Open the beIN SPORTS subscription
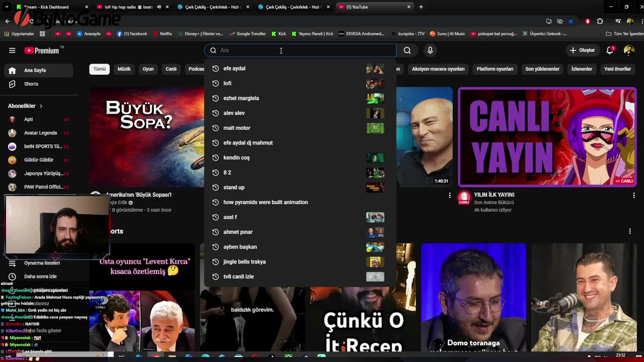644x362 pixels. point(39,146)
